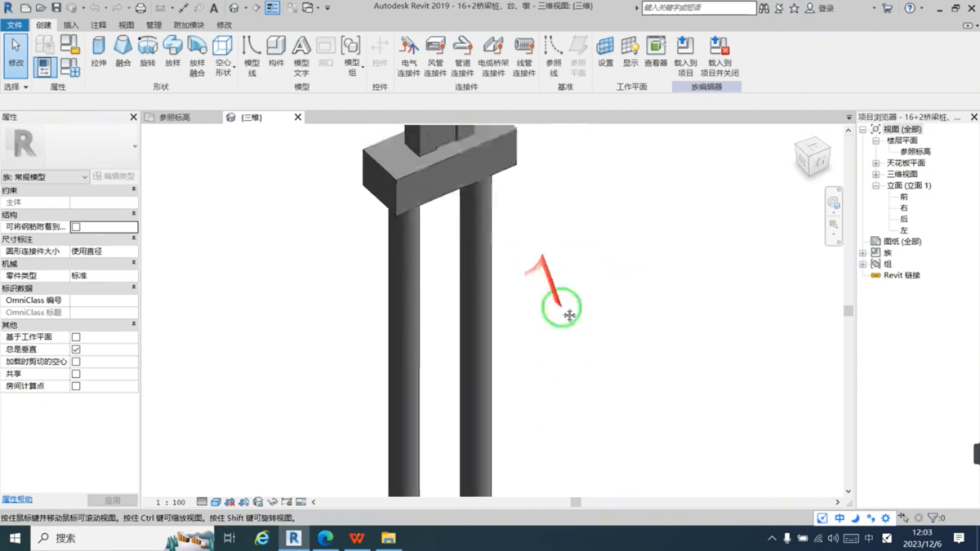
Task: Toggle the 可将钢筋附着到 checkbox
Action: [76, 227]
